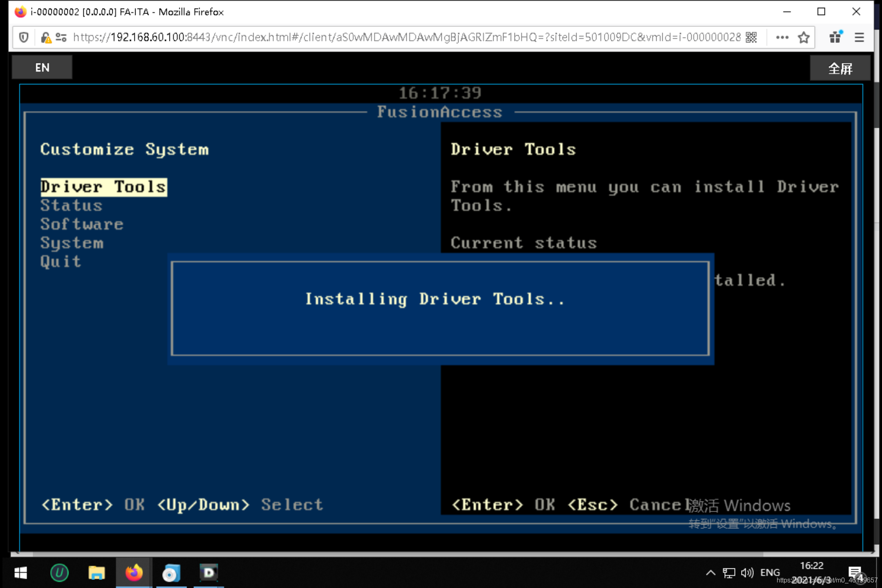
Task: Select Quit menu entry
Action: click(61, 262)
